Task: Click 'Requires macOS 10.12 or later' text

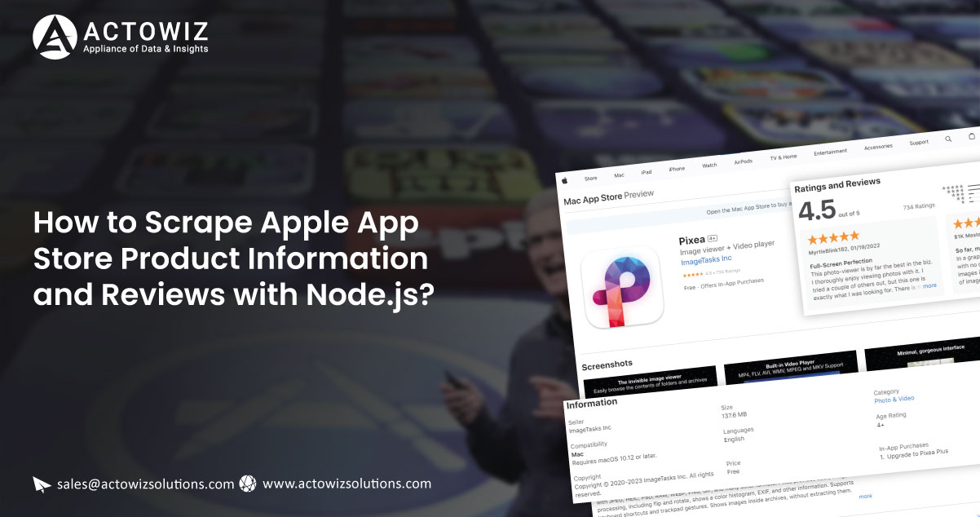Action: click(x=614, y=460)
